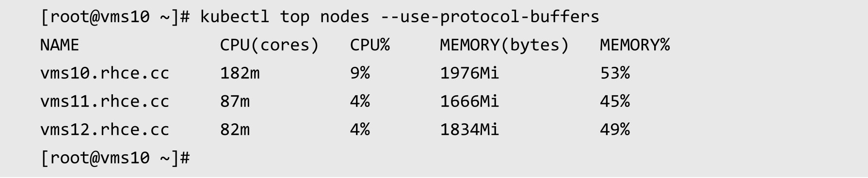
Task: Click the CPU% column header
Action: point(370,45)
